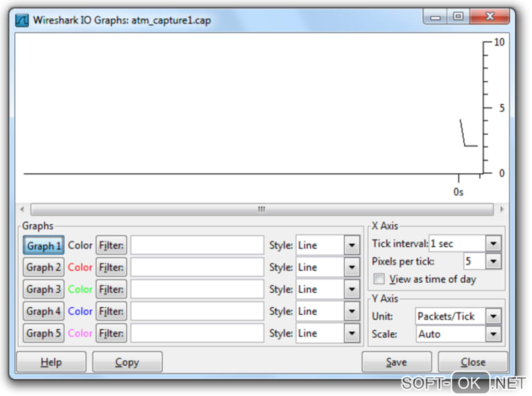Save the graph with Save button
Image resolution: width=532 pixels, height=396 pixels.
tap(396, 362)
